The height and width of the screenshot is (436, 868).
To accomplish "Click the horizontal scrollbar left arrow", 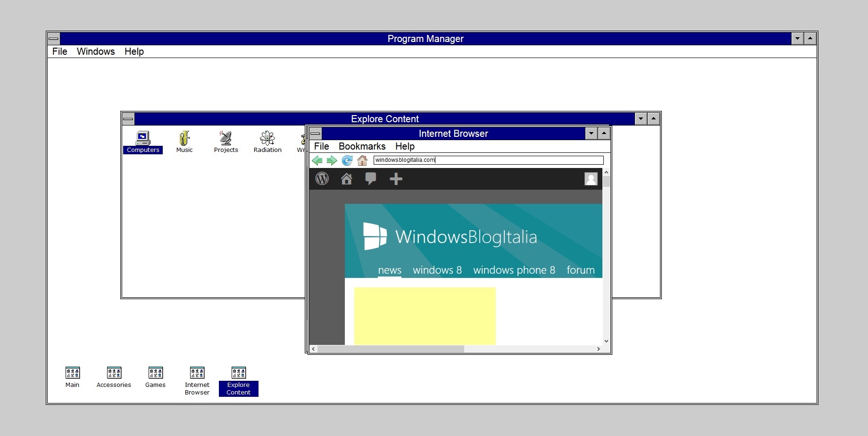I will [x=313, y=349].
